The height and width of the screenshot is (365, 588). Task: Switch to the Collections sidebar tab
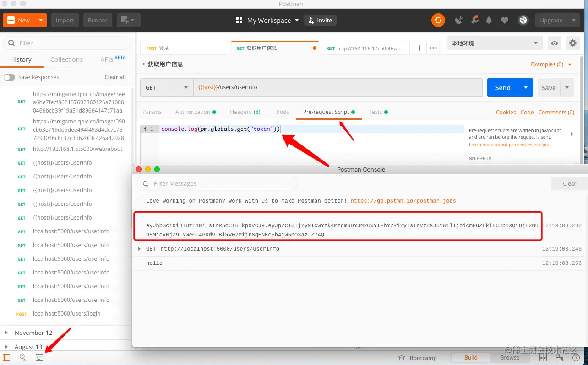click(x=66, y=59)
